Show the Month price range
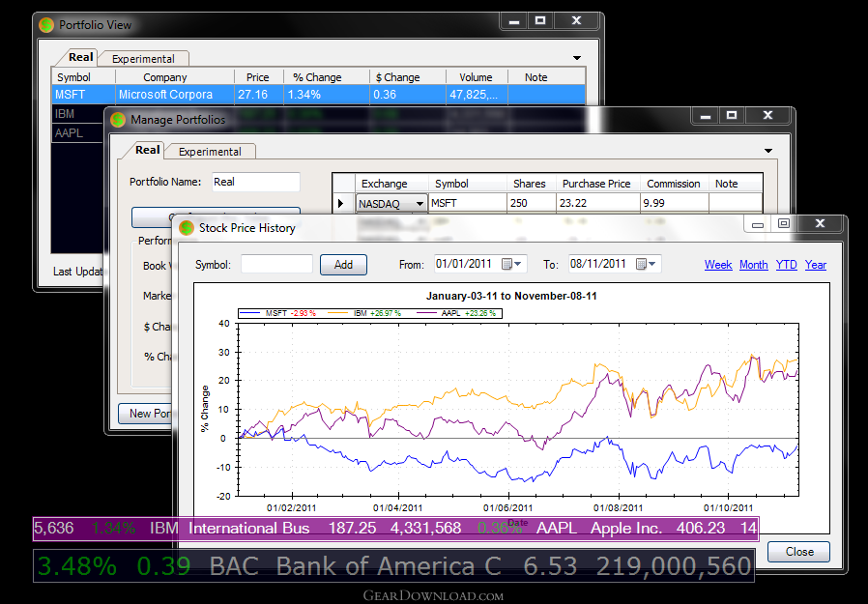The width and height of the screenshot is (868, 604). click(753, 265)
